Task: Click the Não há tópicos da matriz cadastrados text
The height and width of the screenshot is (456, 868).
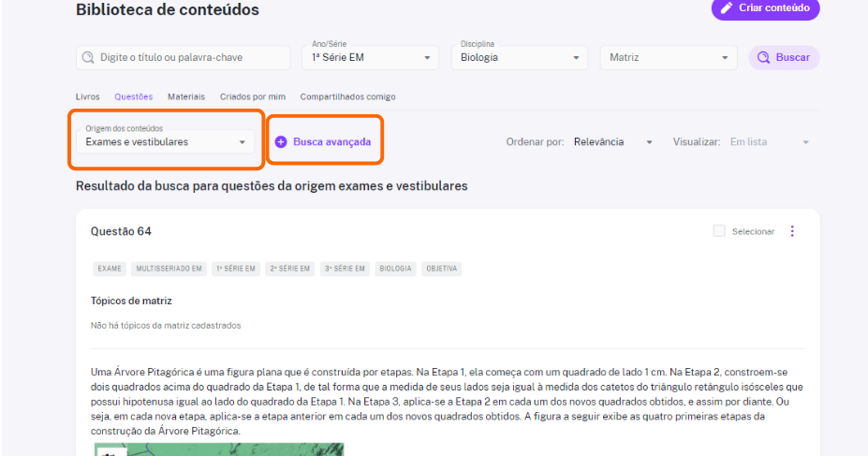Action: (166, 326)
